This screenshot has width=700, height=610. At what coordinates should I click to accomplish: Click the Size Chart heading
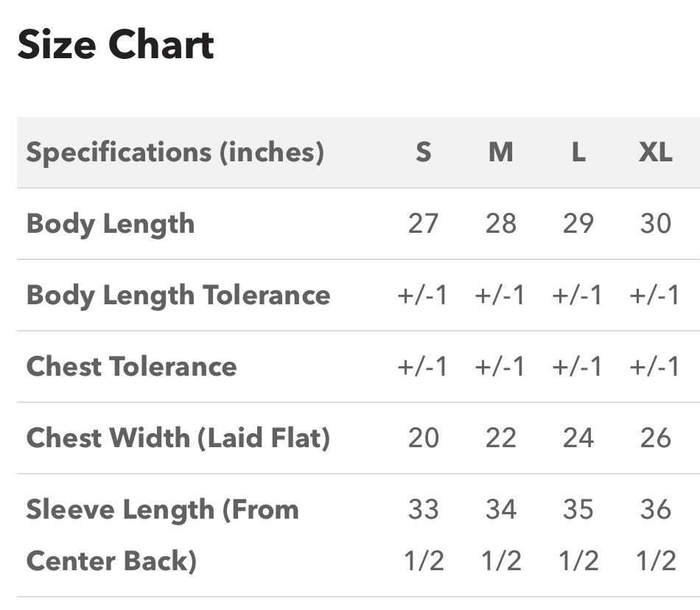click(116, 44)
